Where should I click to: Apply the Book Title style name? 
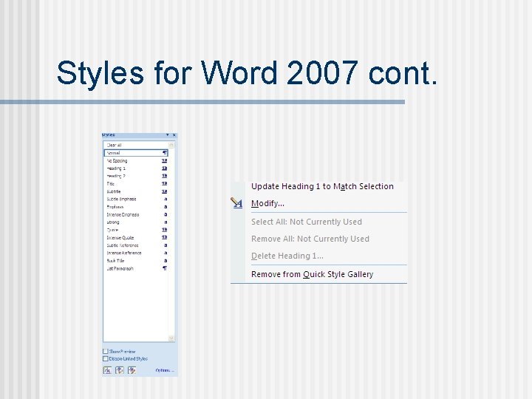116,261
